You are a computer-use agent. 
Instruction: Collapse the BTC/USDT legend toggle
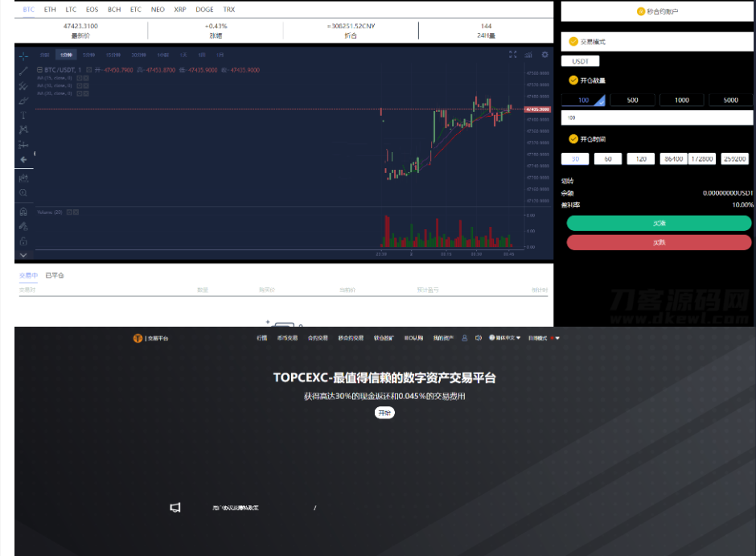39,70
